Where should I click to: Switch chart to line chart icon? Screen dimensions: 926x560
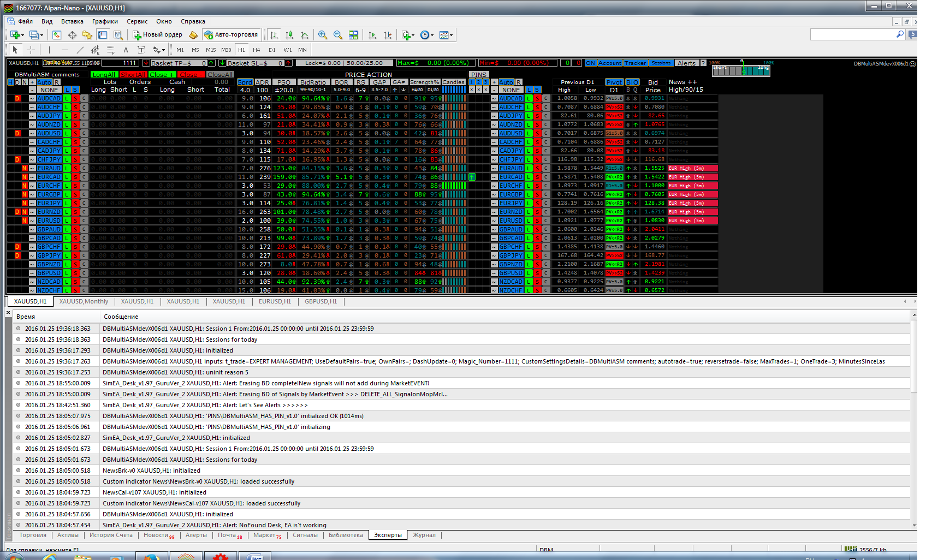coord(305,34)
